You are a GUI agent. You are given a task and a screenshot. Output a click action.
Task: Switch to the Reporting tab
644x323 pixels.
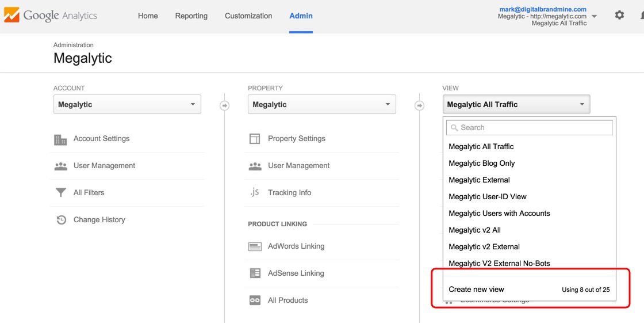point(191,16)
